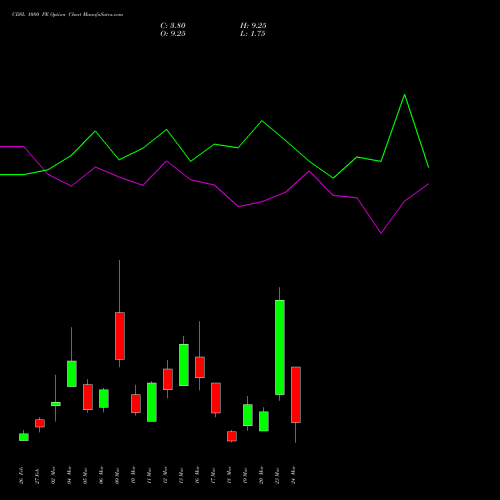
Task: Click the '12 Mar' date label
Action: click(x=166, y=476)
